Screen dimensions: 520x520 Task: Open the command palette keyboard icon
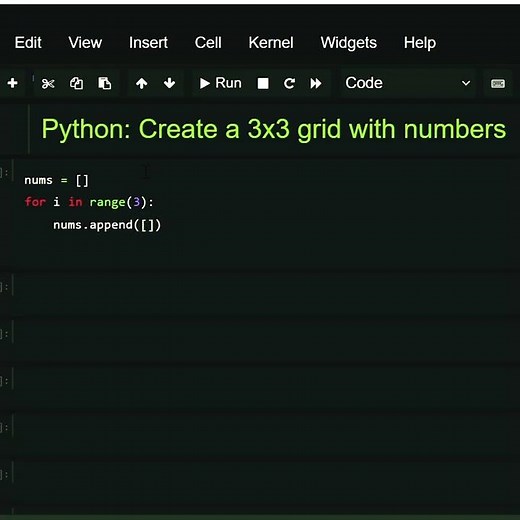coord(498,83)
